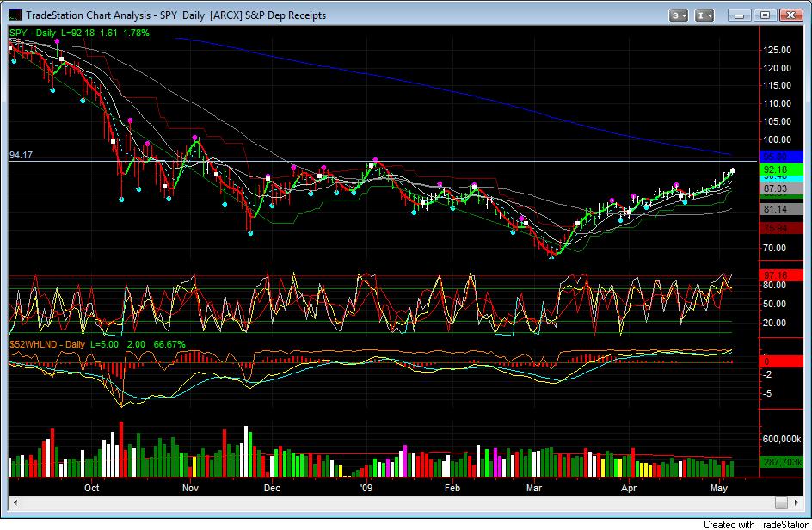Click the red 97.16 oscillator value label
The height and width of the screenshot is (530, 812).
coord(781,275)
